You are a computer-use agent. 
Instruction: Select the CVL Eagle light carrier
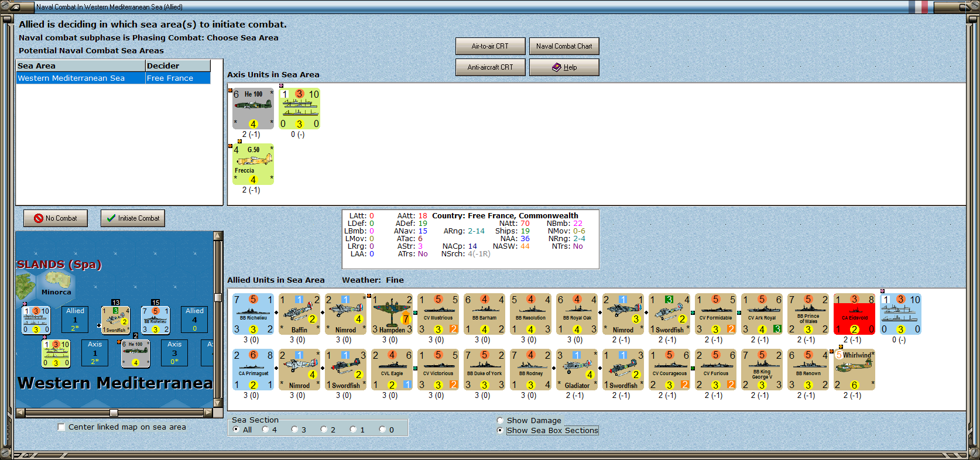[x=392, y=370]
